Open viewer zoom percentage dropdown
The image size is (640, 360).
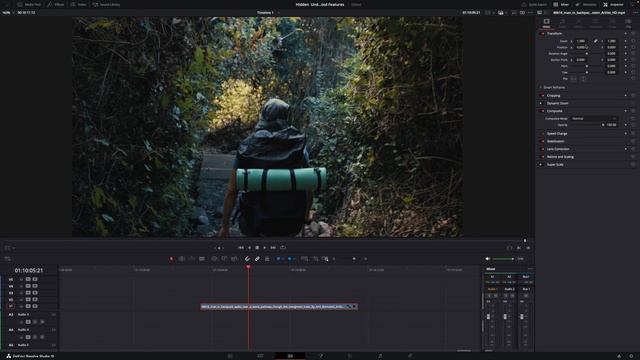pos(7,13)
